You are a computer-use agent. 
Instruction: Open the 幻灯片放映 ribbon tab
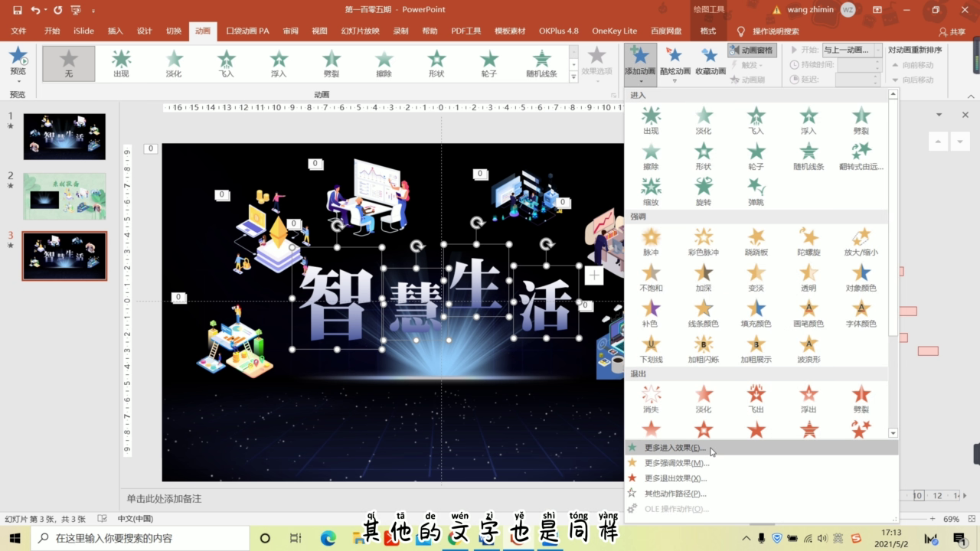[360, 31]
